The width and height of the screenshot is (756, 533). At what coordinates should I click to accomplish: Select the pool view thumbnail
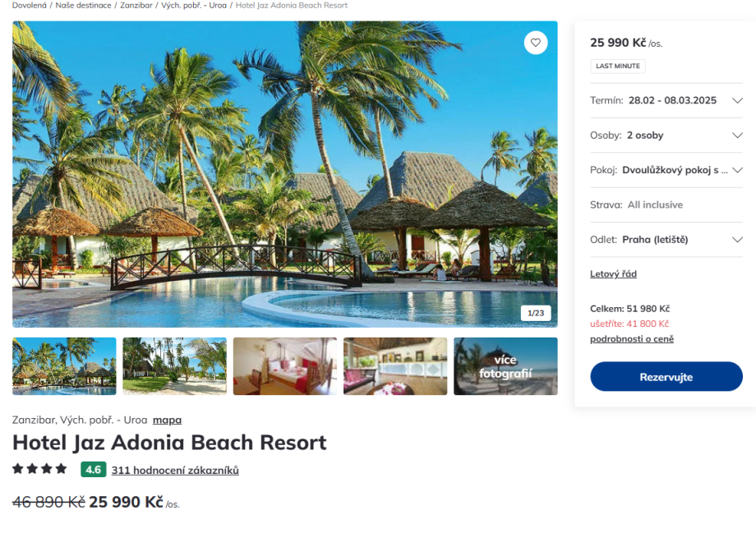coord(64,366)
